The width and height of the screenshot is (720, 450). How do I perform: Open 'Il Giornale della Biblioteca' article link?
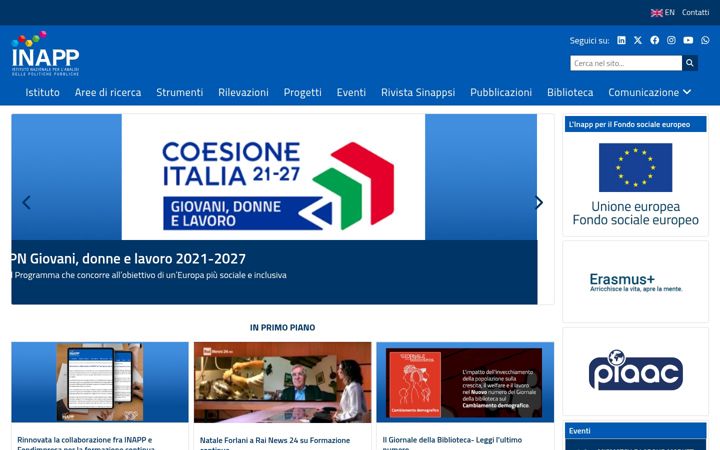[x=452, y=443]
